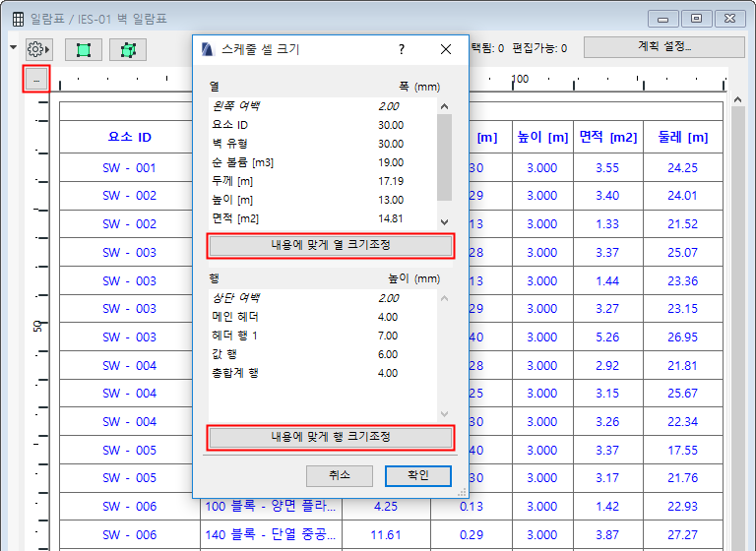The image size is (756, 551).
Task: Click cell 100 블록 - 양면 플라...
Action: coord(271,506)
